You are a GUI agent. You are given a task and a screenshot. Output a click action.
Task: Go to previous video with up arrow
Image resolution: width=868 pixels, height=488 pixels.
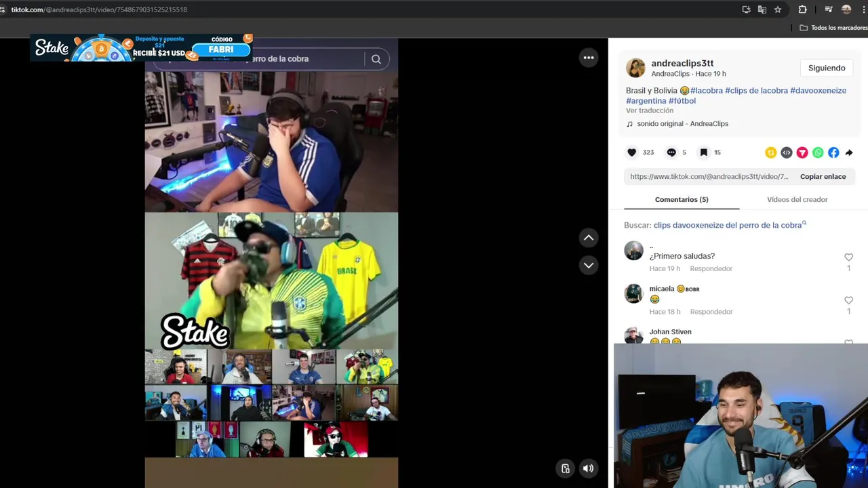coord(589,238)
